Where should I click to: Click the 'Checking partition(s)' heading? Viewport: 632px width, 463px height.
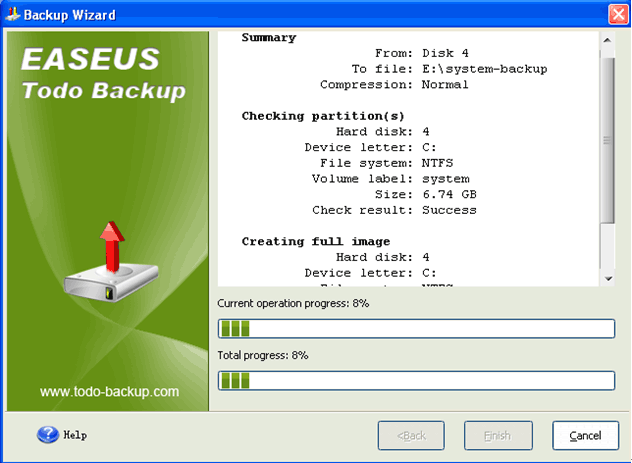coord(323,116)
